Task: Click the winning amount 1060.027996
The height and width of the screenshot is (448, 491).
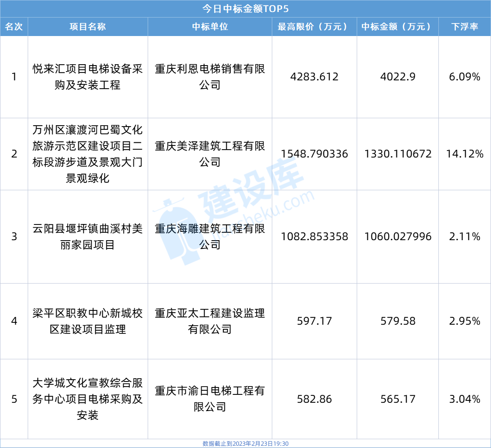Action: coord(398,236)
